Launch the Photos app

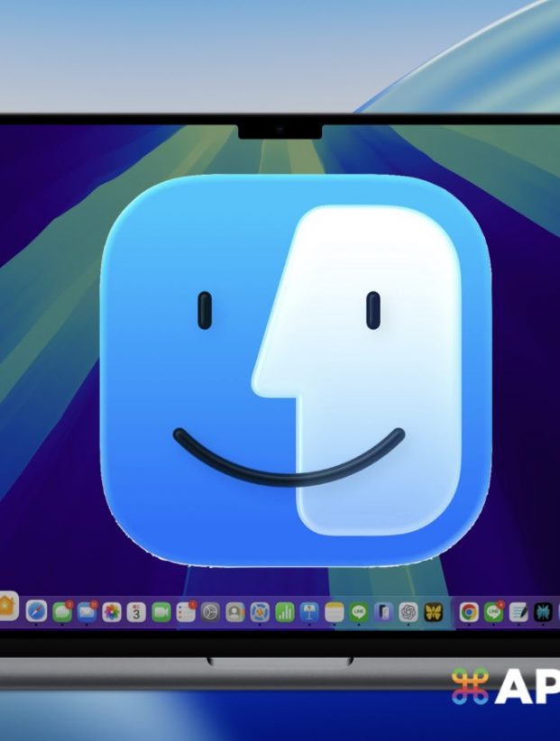coord(112,612)
